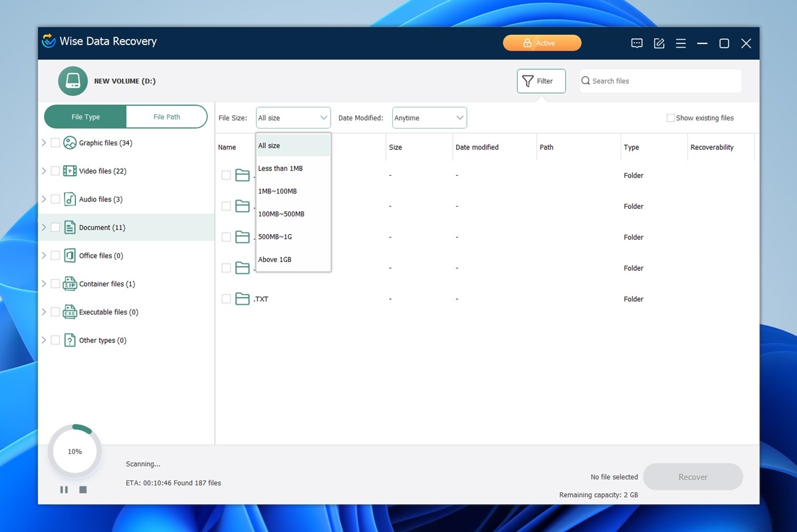Choose All size option
The image size is (797, 532).
point(293,146)
